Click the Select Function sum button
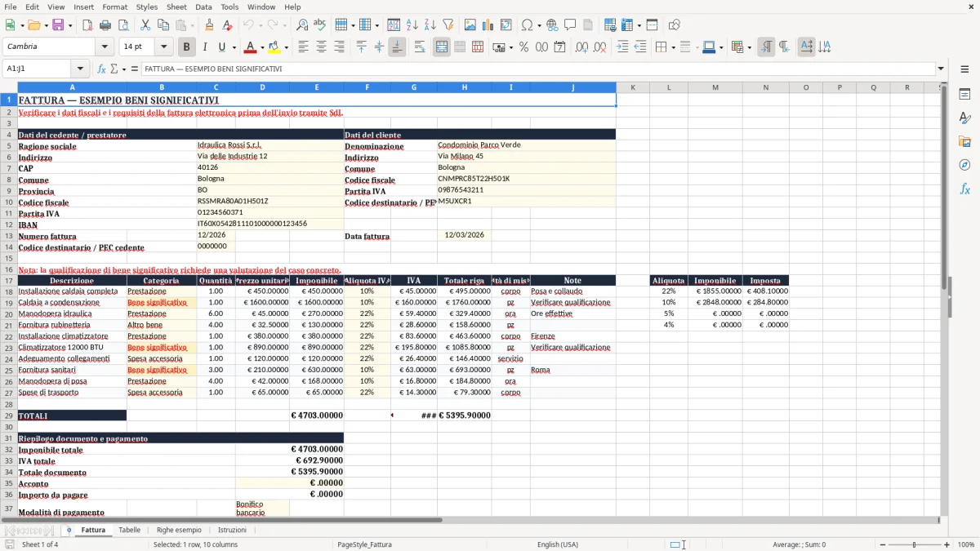 pyautogui.click(x=114, y=69)
